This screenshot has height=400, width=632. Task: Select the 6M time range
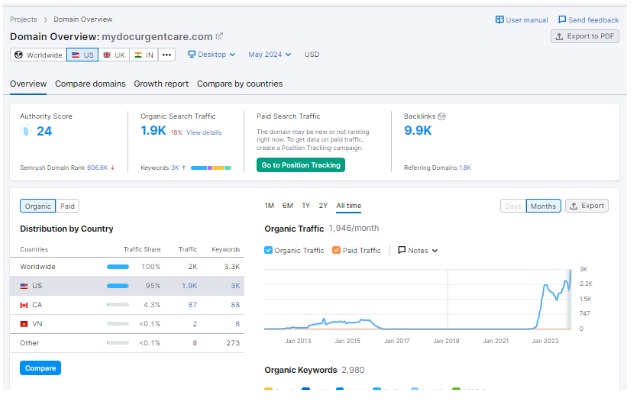coord(287,206)
